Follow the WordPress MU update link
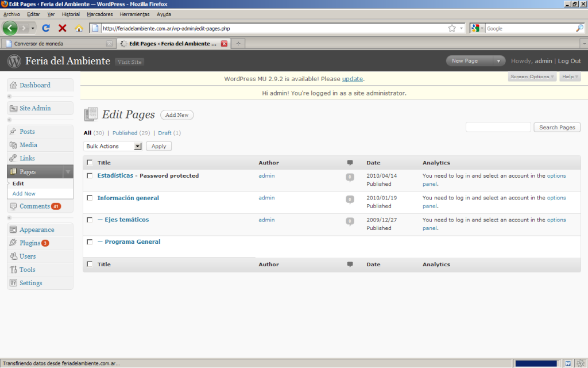The image size is (588, 368). (x=353, y=79)
